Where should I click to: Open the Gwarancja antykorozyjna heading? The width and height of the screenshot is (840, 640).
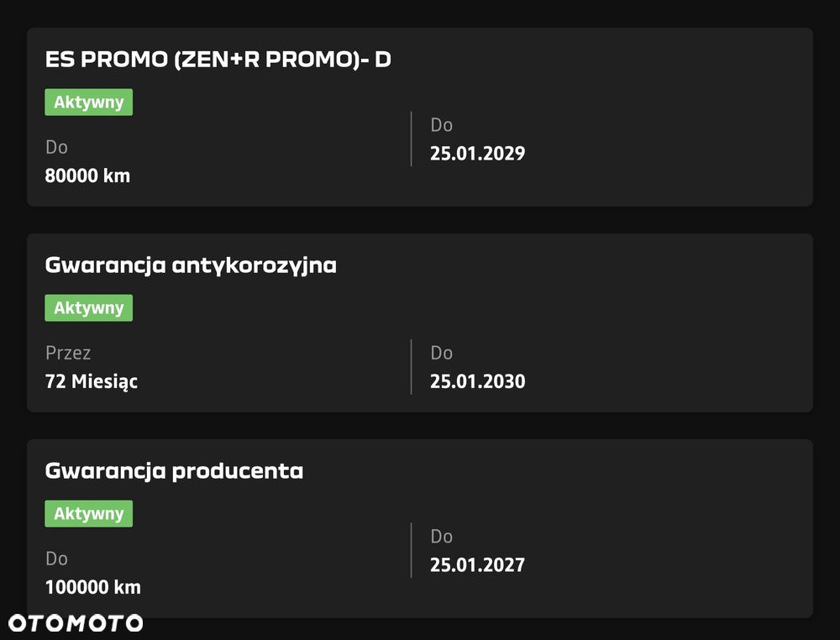point(191,265)
